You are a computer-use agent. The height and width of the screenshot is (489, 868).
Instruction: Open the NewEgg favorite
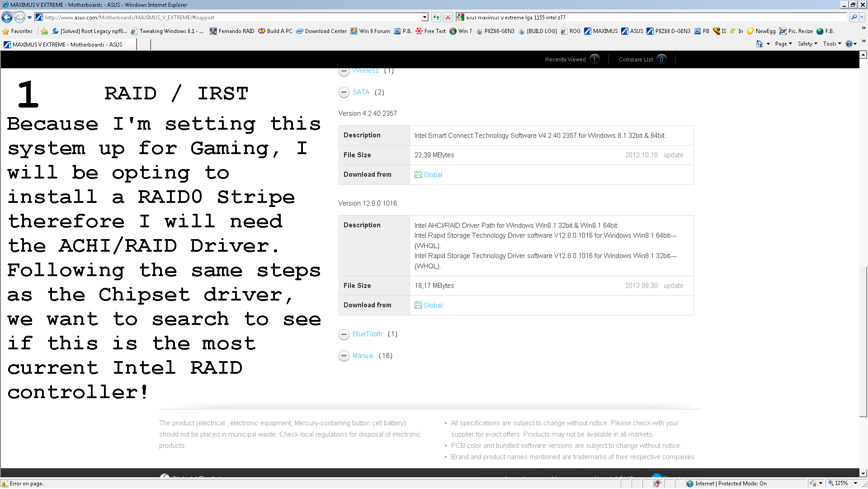pos(761,31)
